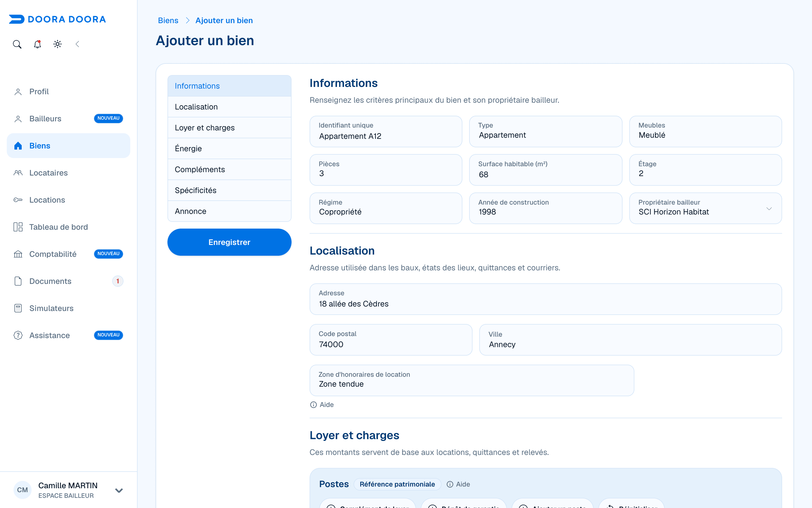Click the Référence patrimoniale chip

397,484
